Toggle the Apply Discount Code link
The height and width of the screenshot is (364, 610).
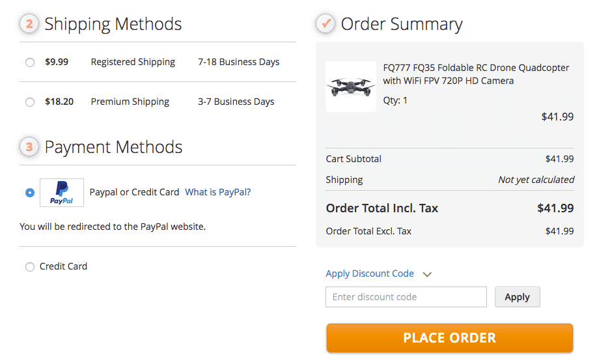(x=370, y=273)
